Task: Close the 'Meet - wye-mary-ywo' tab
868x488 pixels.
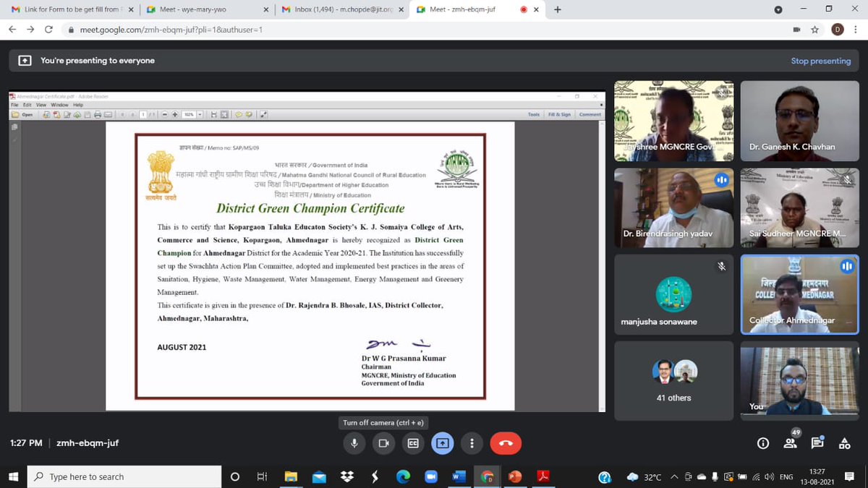Action: pos(265,9)
